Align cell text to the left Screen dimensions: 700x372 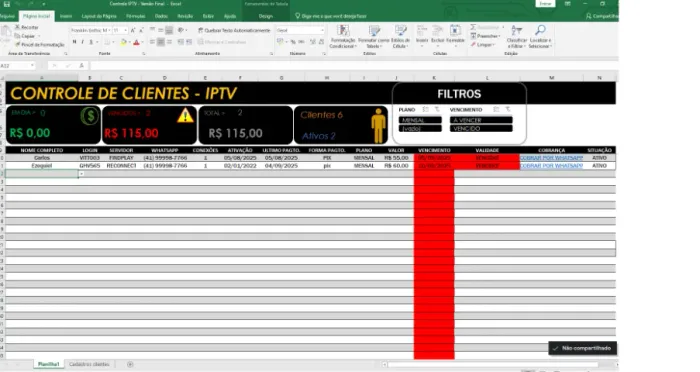tap(152, 42)
